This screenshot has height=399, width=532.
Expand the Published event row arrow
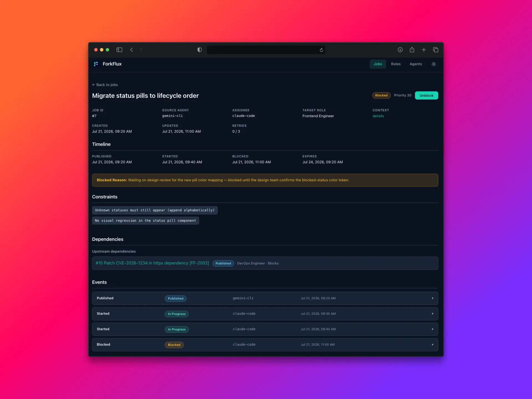point(433,298)
